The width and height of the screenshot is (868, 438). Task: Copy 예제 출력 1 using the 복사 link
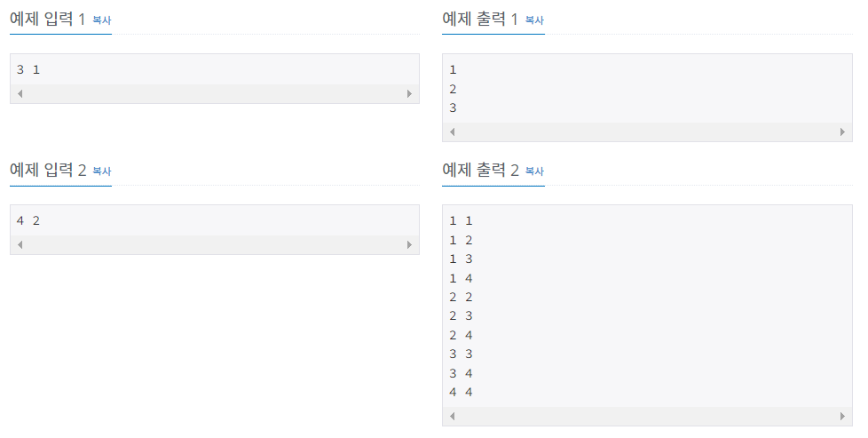click(x=534, y=20)
